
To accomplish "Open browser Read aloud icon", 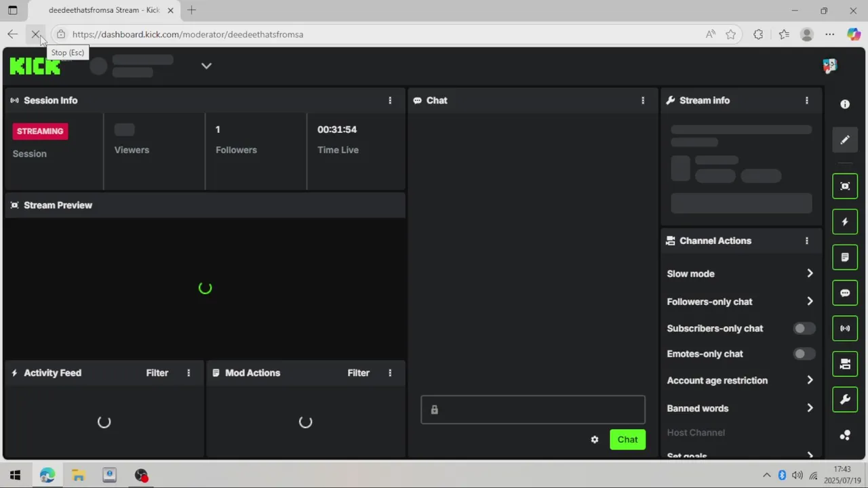I will point(711,34).
